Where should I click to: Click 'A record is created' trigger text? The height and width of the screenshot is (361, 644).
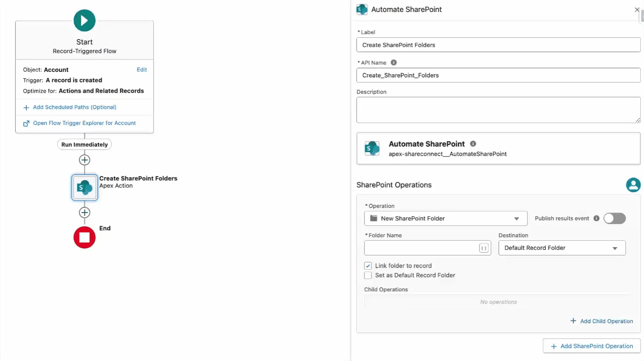[x=74, y=80]
